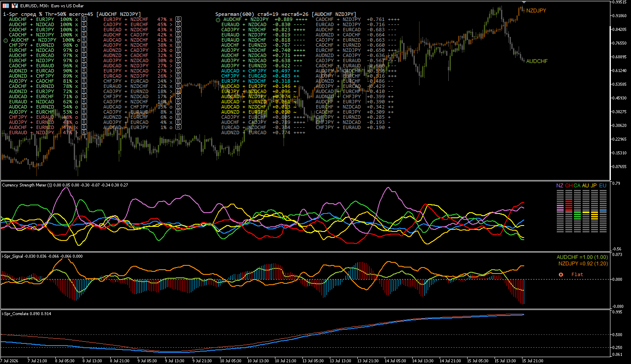Click Spearman row 'AUDNZD + EURCAD +0.774'
Screen dimensions: 631x364
click(263, 132)
